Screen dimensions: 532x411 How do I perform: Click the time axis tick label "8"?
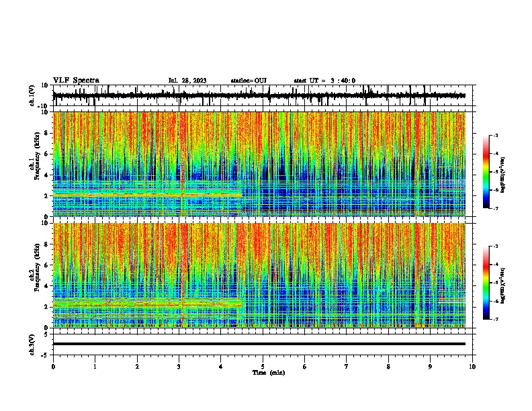pos(388,367)
